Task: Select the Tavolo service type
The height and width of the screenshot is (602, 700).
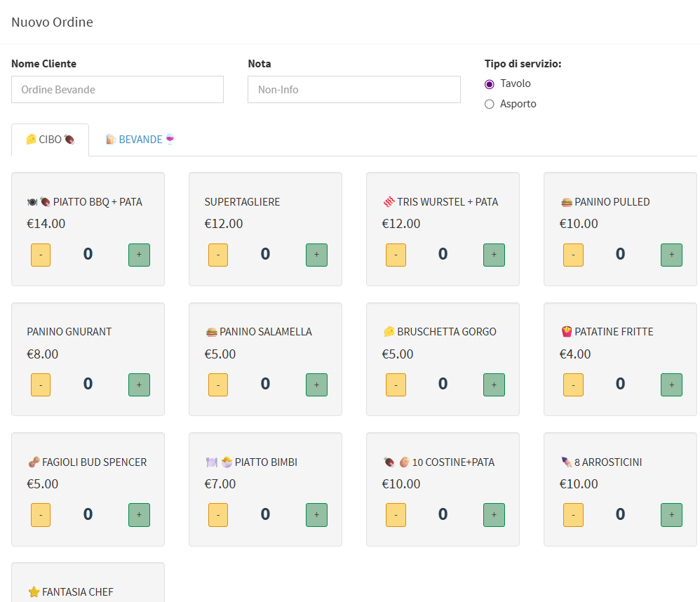Action: 490,84
